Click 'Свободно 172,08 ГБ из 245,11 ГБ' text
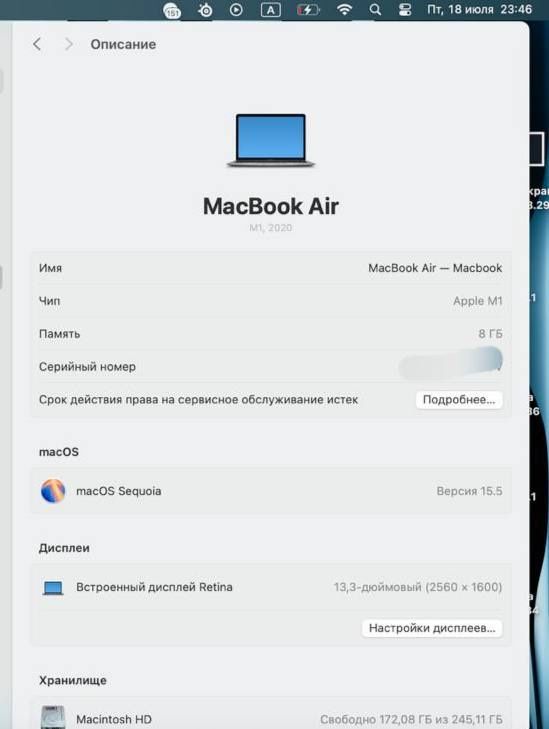The image size is (549, 729). pos(411,720)
